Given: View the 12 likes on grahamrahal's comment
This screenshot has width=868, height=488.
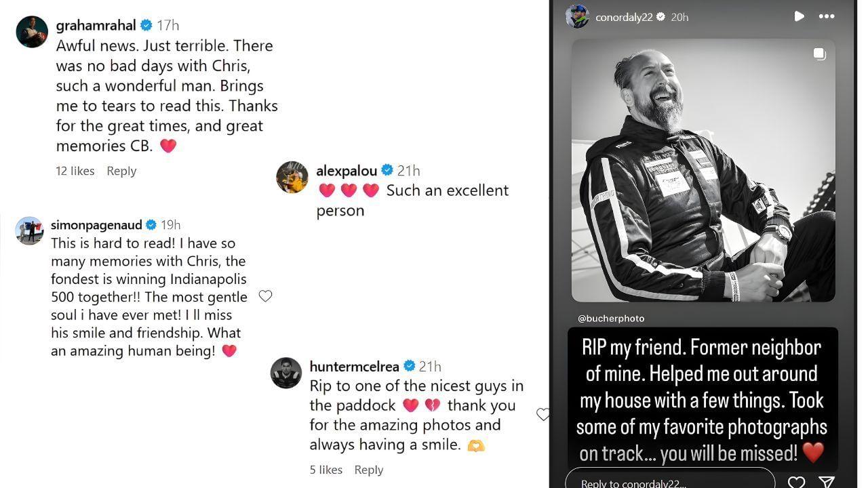Looking at the screenshot, I should [75, 171].
